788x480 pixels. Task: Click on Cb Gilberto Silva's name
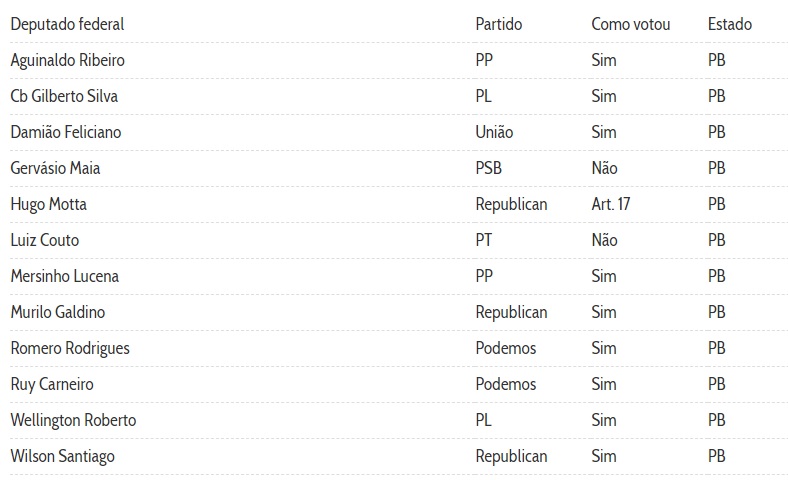64,96
